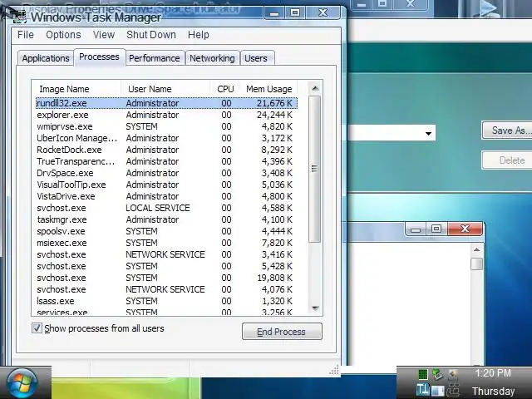This screenshot has width=532, height=399.
Task: Click Thursday in the system tray
Action: point(493,391)
